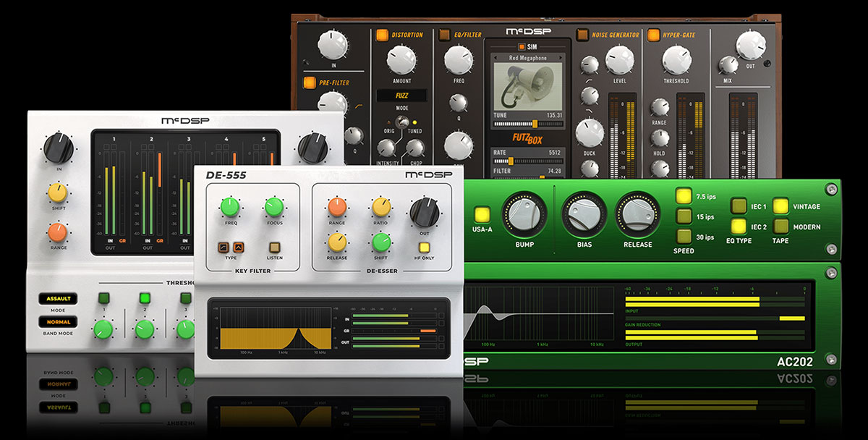The image size is (868, 440).
Task: Click the FutzBox Mix knob
Action: pos(728,65)
